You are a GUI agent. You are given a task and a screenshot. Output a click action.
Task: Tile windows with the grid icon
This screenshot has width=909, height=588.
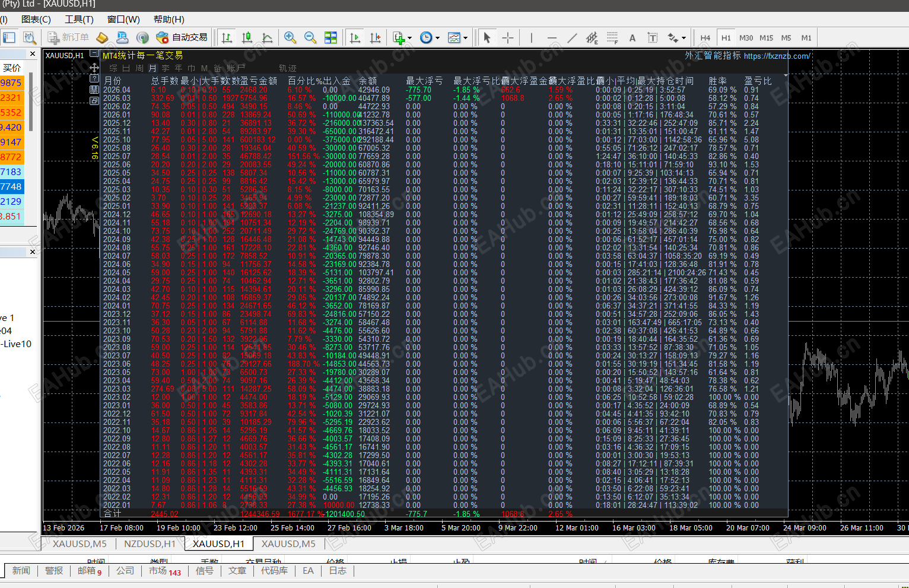[x=330, y=37]
